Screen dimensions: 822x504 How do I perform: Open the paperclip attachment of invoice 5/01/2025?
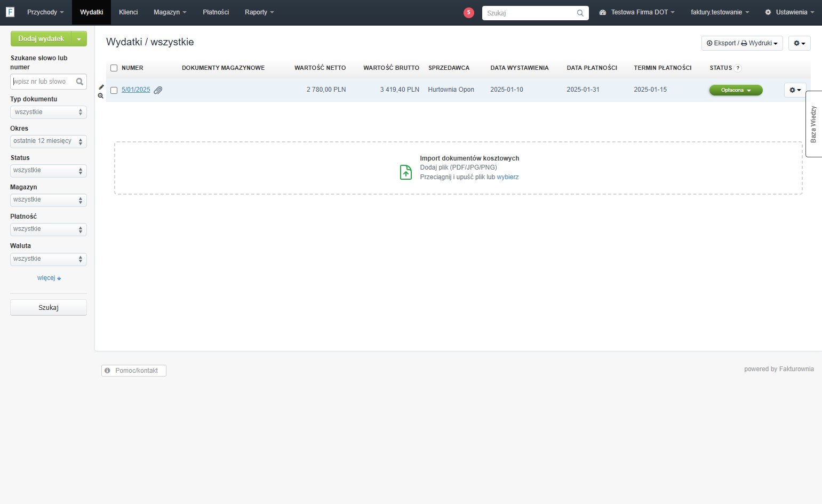coord(158,90)
